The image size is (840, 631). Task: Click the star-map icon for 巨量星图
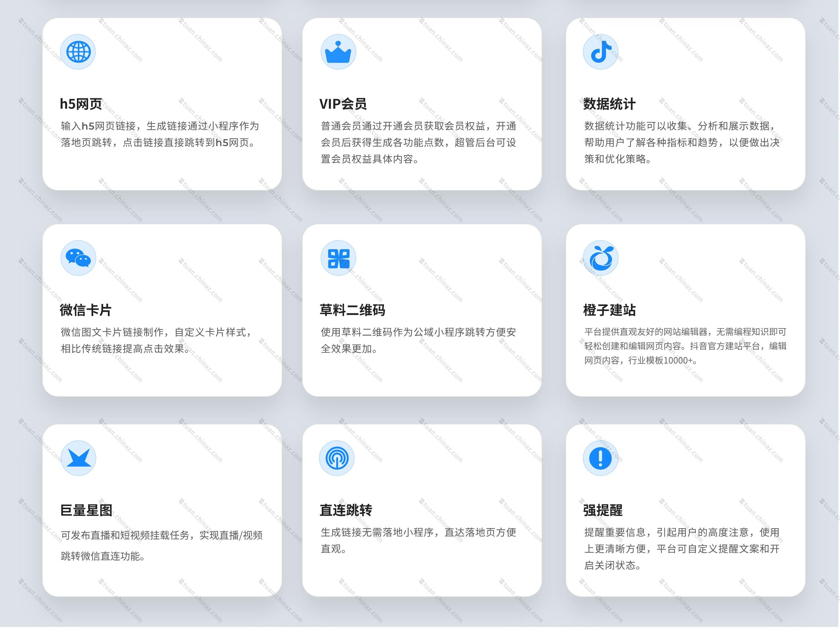(x=78, y=458)
